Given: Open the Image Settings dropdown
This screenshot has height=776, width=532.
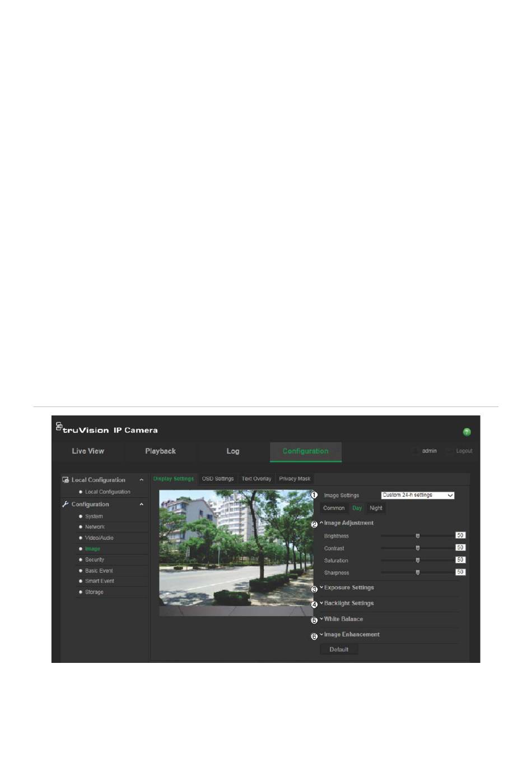Looking at the screenshot, I should 418,495.
